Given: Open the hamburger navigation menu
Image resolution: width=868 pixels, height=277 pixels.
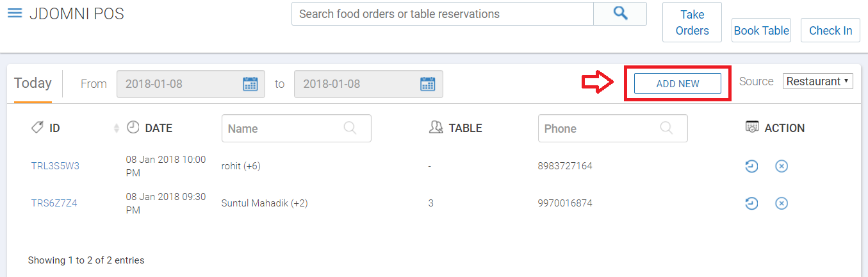Looking at the screenshot, I should point(15,13).
